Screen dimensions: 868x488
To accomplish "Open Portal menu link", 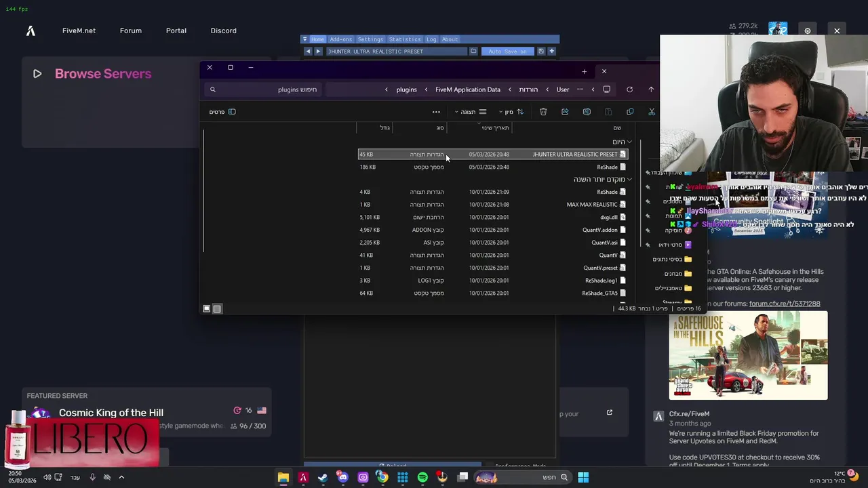I will click(x=176, y=30).
